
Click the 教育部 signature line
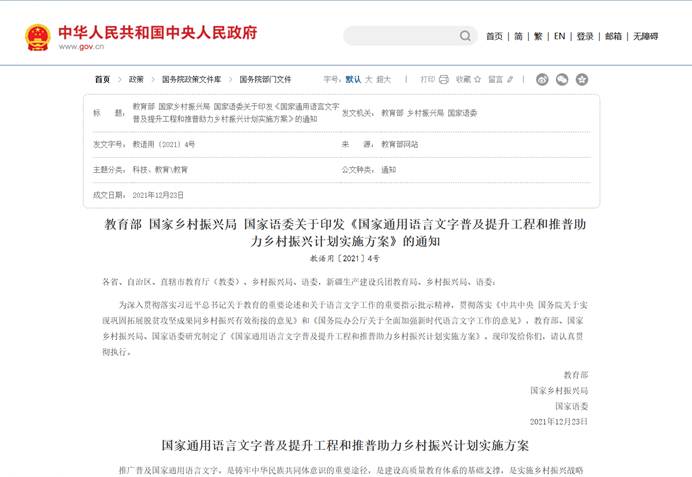(576, 375)
